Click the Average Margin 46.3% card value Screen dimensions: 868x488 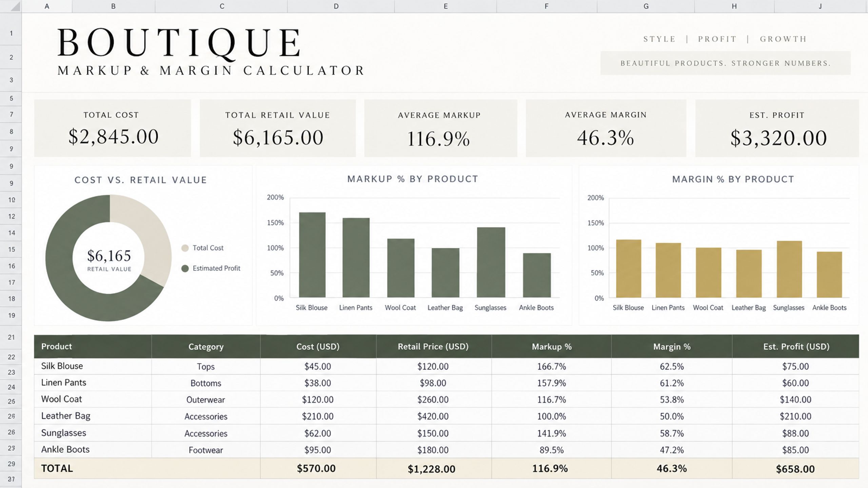pos(606,138)
